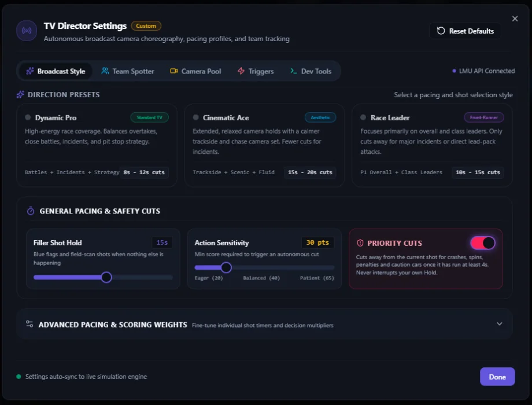Select the Cinematic Ace preset radio button

tap(195, 117)
